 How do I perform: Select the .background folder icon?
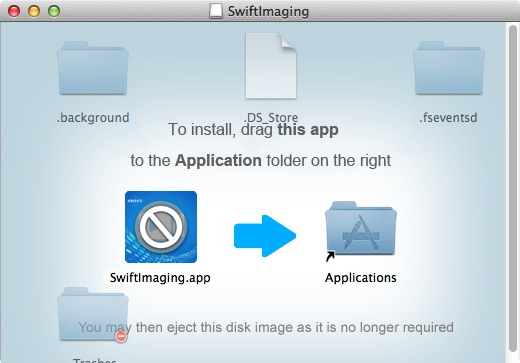[x=93, y=68]
